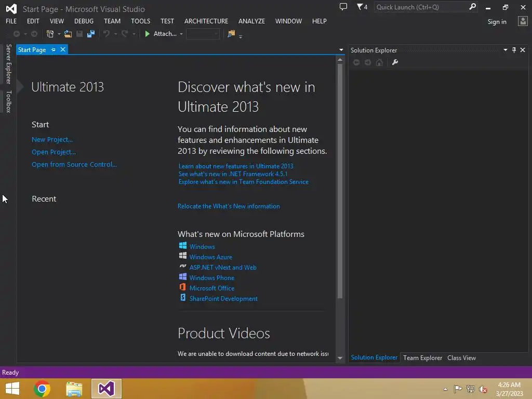Click Open from Source Control... link

click(74, 165)
